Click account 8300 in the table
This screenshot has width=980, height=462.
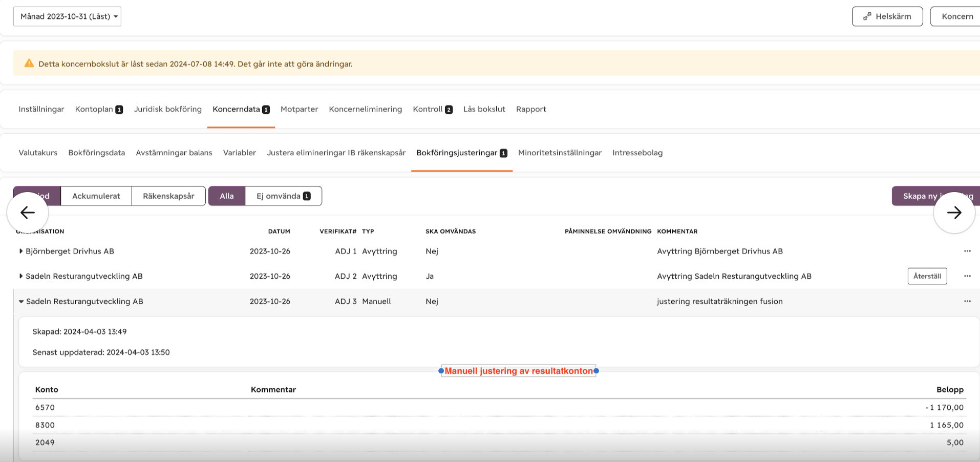45,425
